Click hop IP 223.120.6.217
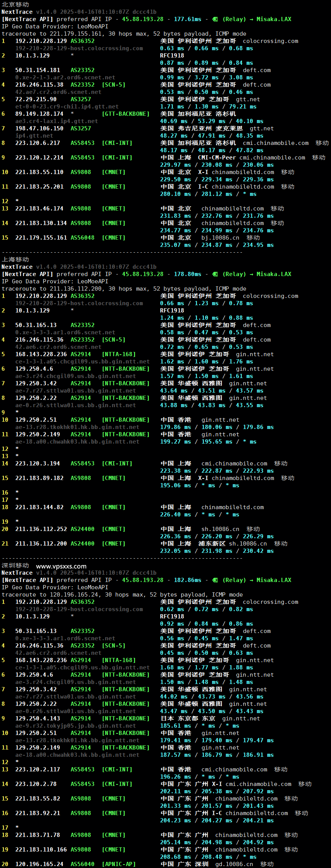Viewport: 331px width, 868px height. [38, 143]
